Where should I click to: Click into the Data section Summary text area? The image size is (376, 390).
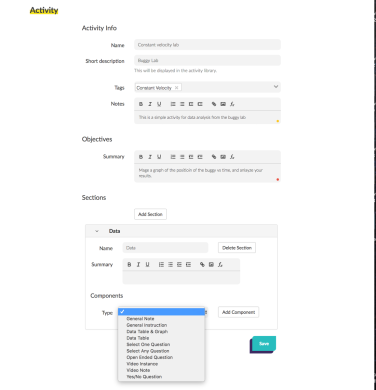pyautogui.click(x=181, y=277)
